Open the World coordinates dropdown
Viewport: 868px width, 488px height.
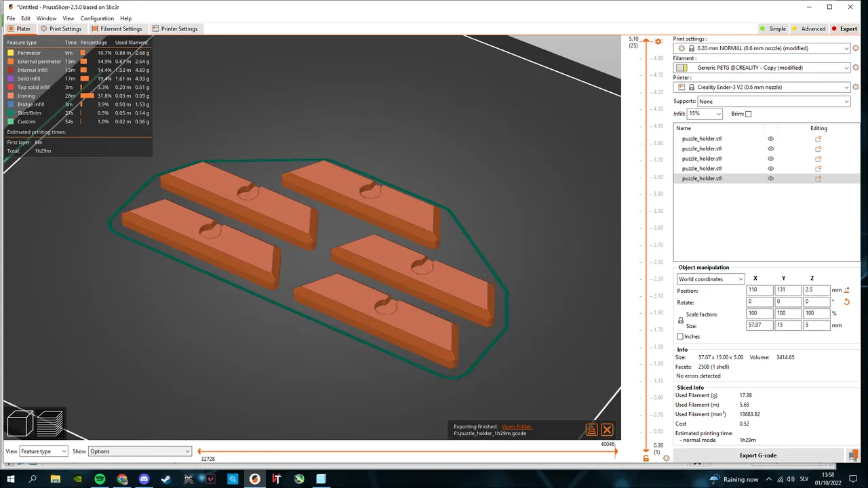click(x=711, y=279)
